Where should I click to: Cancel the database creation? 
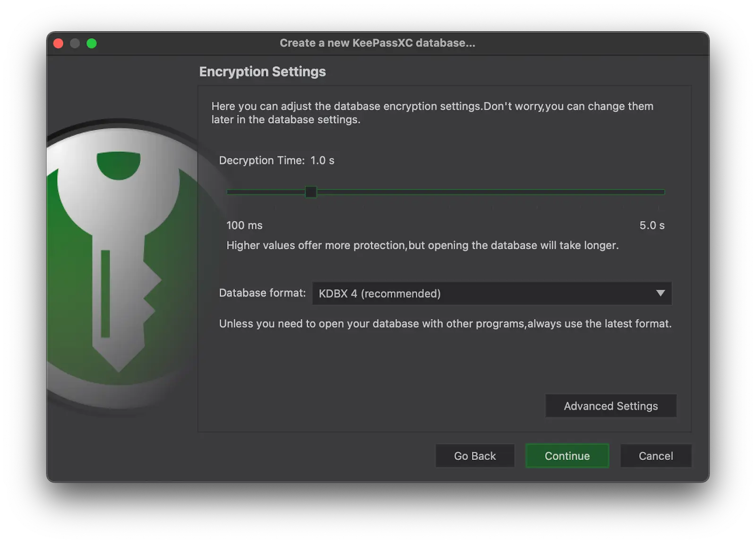[655, 456]
